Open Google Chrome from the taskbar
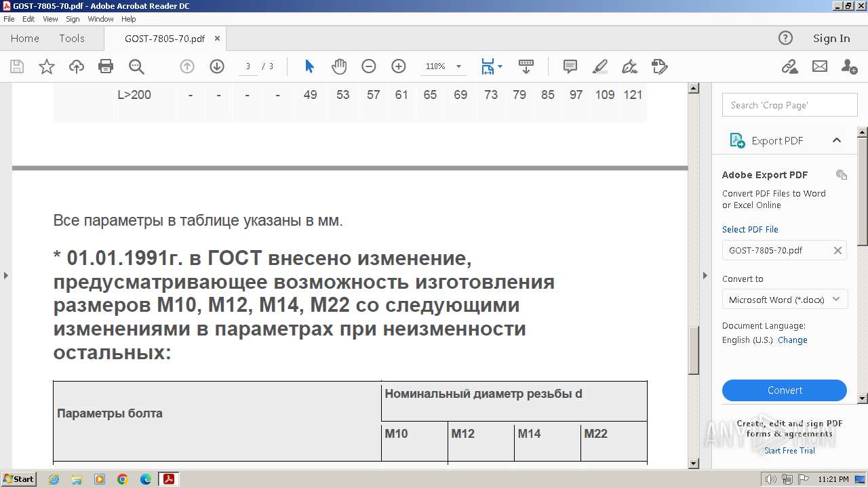The height and width of the screenshot is (488, 868). coord(123,479)
